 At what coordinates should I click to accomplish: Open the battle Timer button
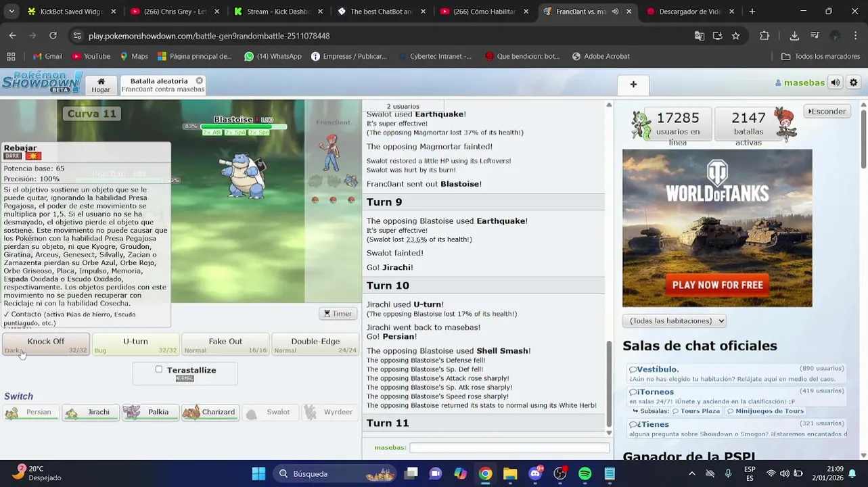[338, 313]
